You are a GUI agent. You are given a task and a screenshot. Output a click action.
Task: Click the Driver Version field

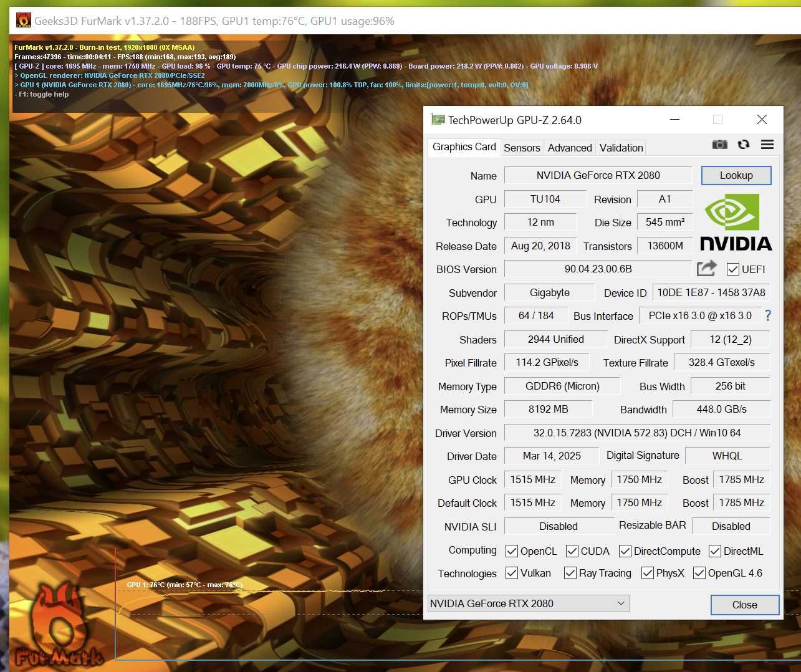(637, 433)
